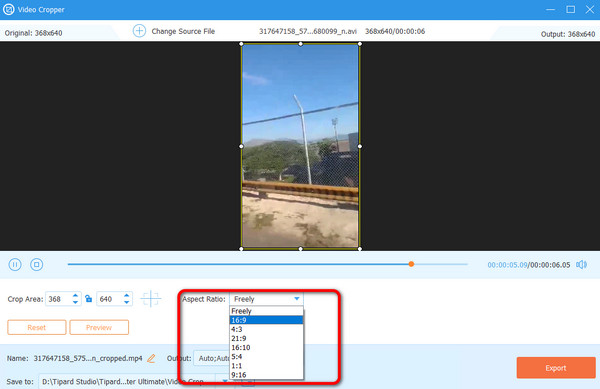Click the top-left crop handle on the video

241,44
